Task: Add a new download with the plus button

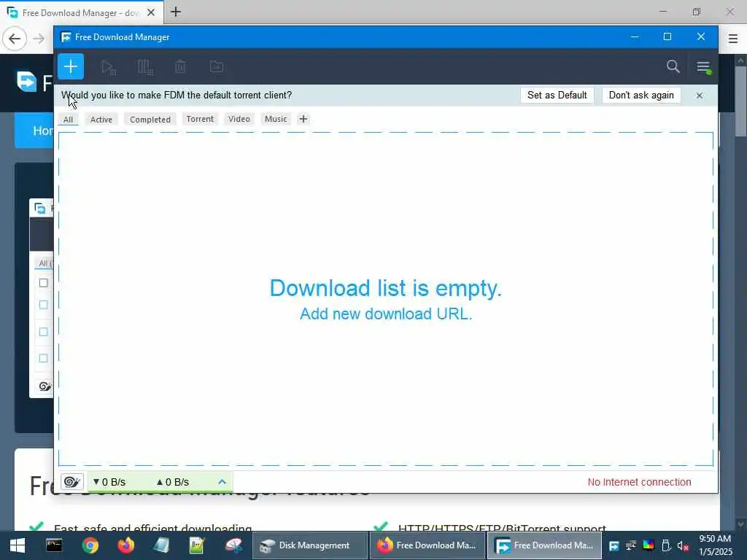Action: pyautogui.click(x=71, y=66)
